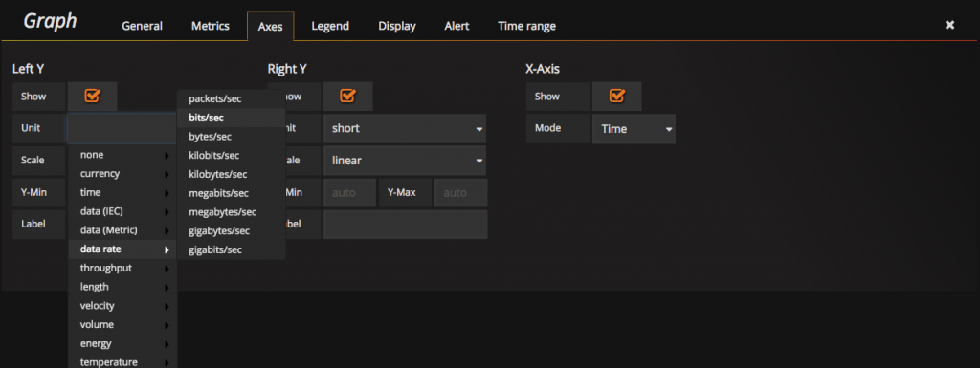The image size is (980, 368).
Task: Open the Right Y Unit short dropdown
Action: pyautogui.click(x=405, y=128)
